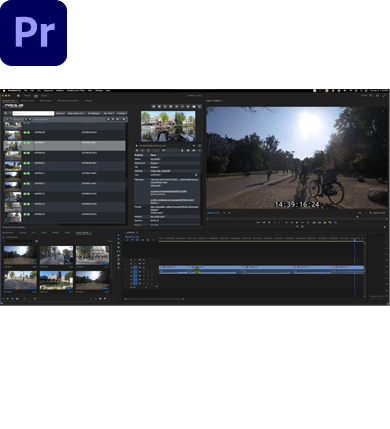The height and width of the screenshot is (429, 390).
Task: Step back one frame in Program monitor
Action: (292, 222)
